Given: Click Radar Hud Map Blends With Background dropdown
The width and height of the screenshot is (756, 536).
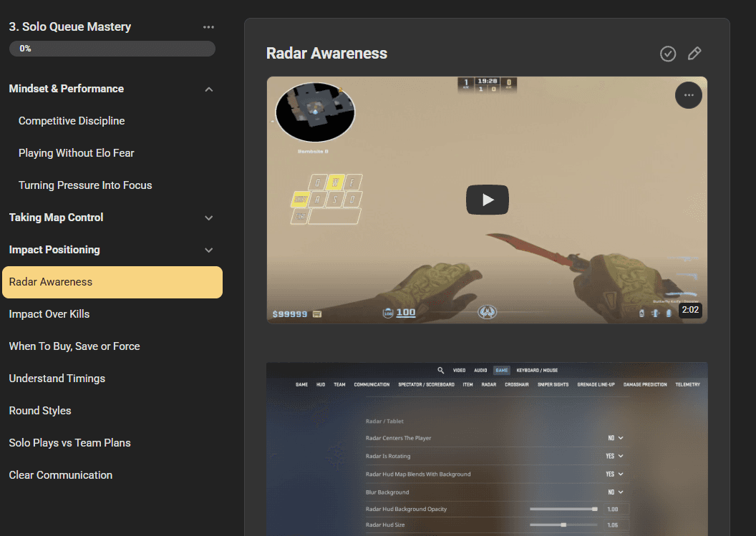Looking at the screenshot, I should [x=614, y=474].
